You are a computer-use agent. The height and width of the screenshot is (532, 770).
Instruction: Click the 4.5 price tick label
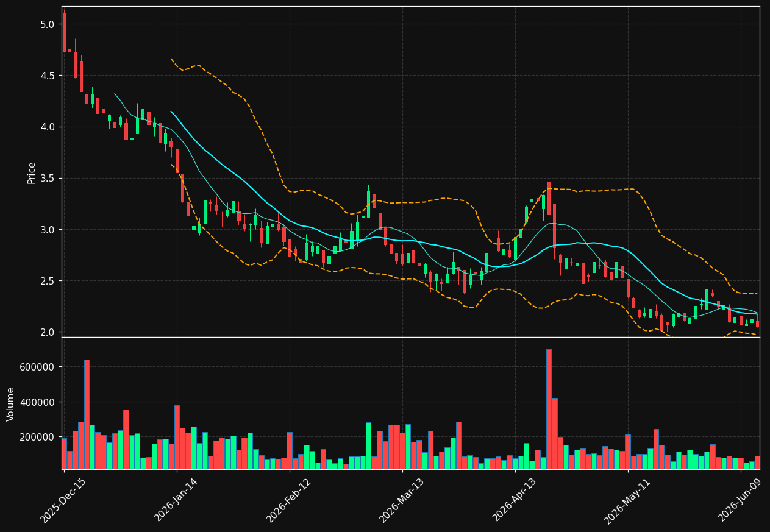[x=48, y=76]
